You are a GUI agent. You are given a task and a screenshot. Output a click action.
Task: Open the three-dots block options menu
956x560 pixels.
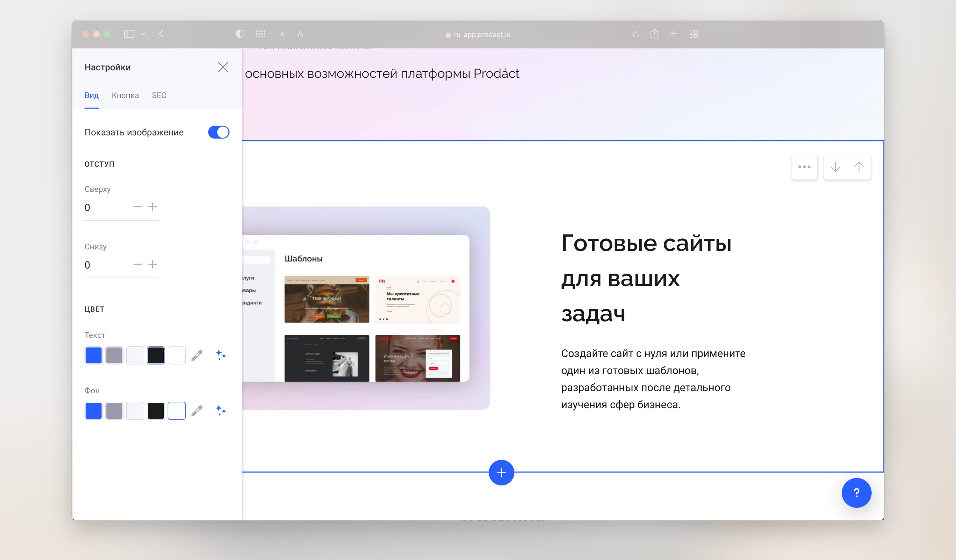pyautogui.click(x=804, y=167)
